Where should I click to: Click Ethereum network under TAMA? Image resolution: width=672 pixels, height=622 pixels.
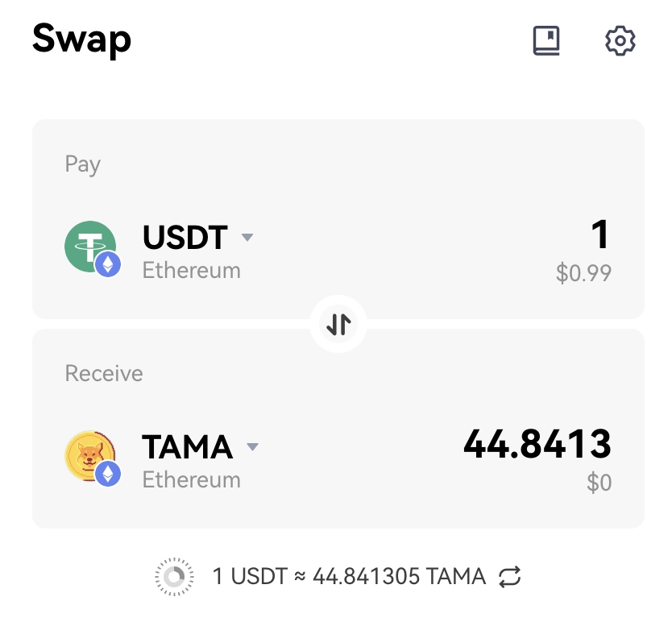click(191, 479)
